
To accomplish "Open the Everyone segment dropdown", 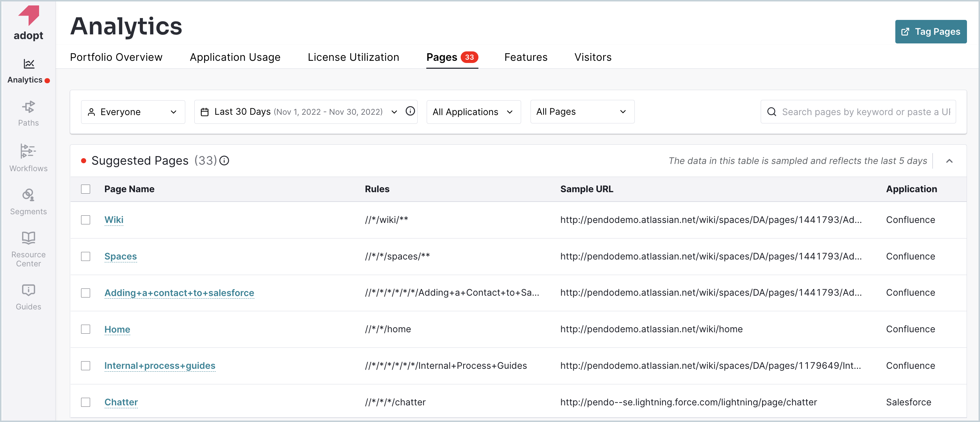I will pyautogui.click(x=133, y=112).
